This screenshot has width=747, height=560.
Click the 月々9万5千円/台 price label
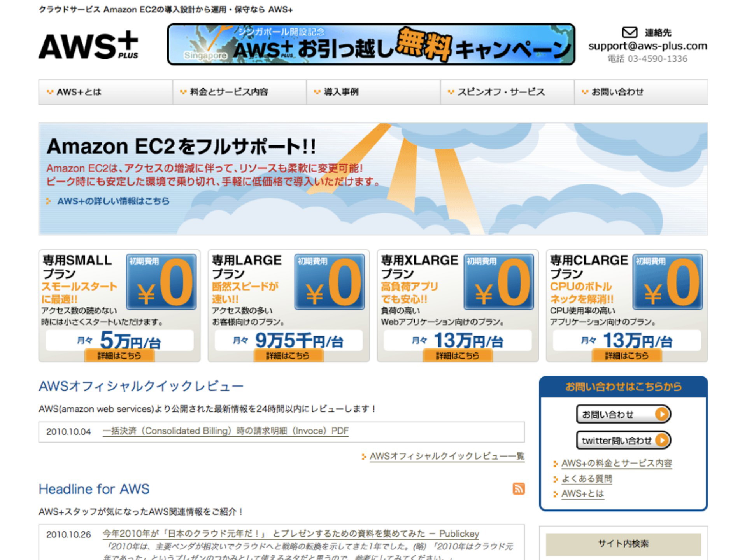click(288, 341)
